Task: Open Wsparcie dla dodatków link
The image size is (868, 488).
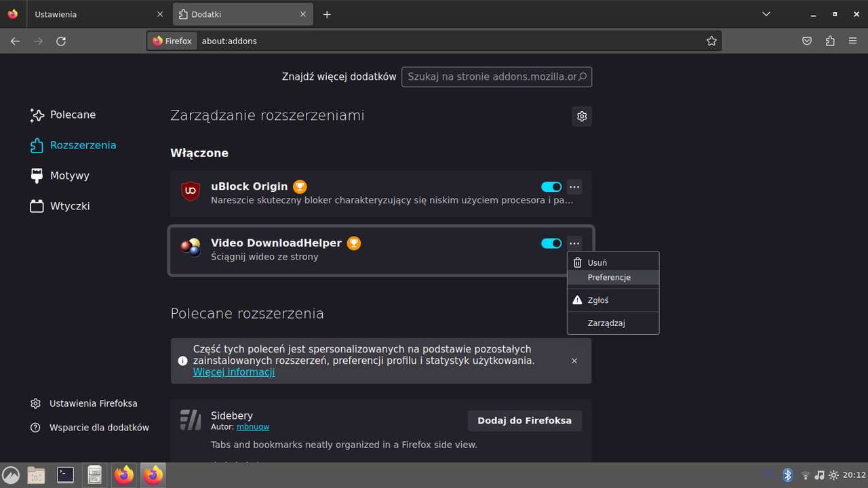Action: (90, 428)
